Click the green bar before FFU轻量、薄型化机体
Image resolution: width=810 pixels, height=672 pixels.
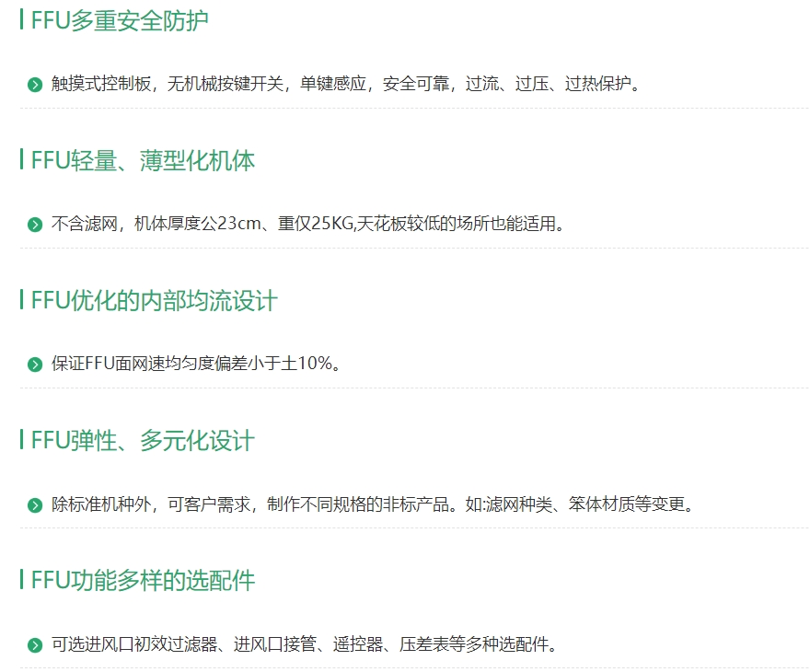tap(20, 158)
